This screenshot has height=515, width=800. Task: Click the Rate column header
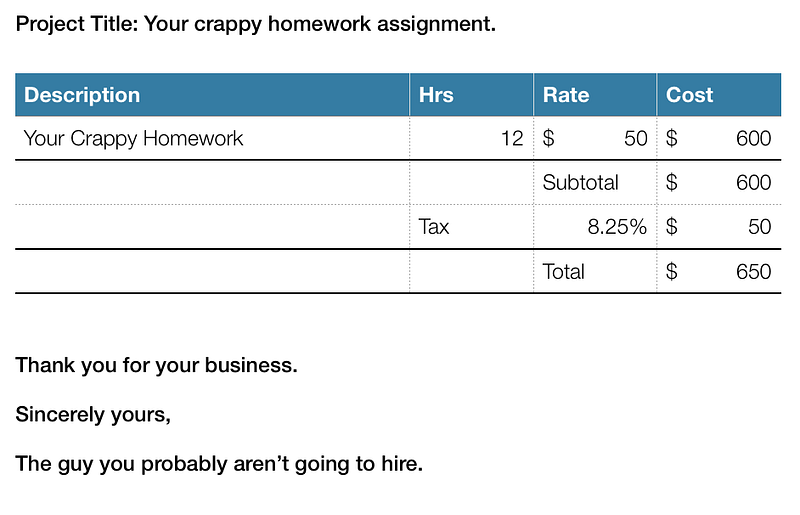(x=595, y=95)
